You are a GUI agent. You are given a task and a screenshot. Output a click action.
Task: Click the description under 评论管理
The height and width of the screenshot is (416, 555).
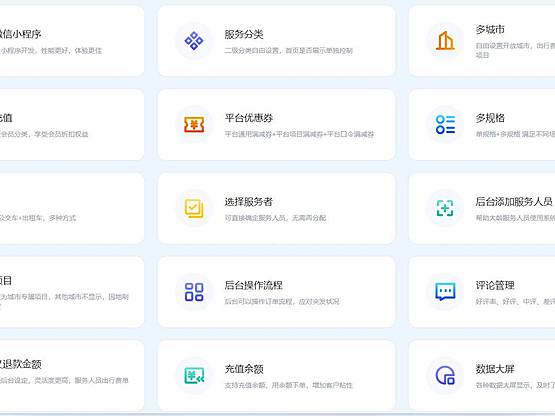pos(515,302)
